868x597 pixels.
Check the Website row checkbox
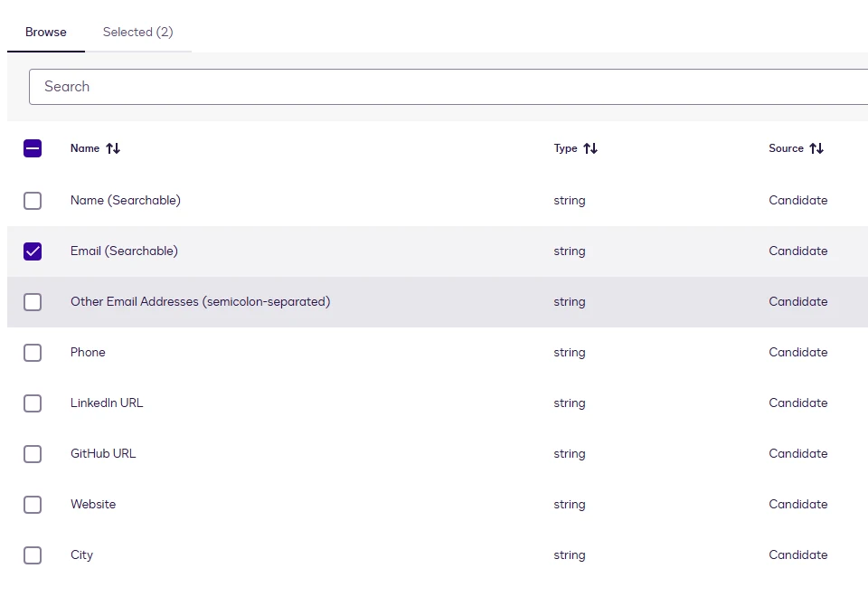click(33, 505)
